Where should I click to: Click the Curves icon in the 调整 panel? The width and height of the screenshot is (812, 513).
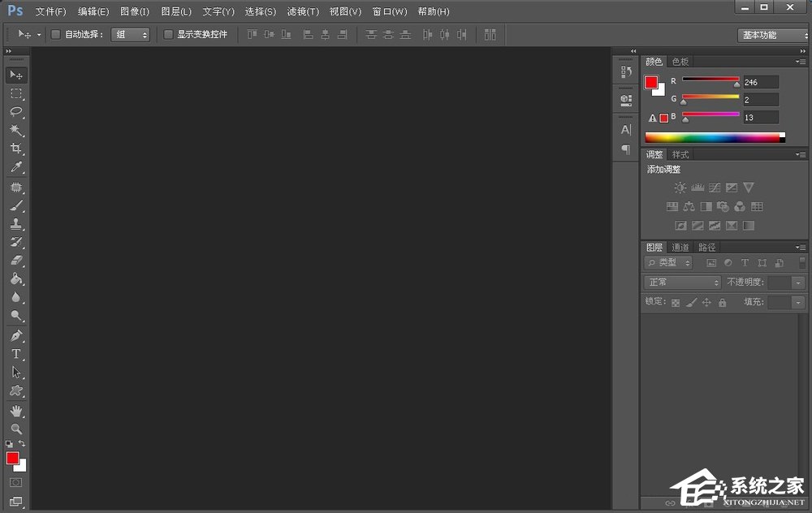click(715, 188)
